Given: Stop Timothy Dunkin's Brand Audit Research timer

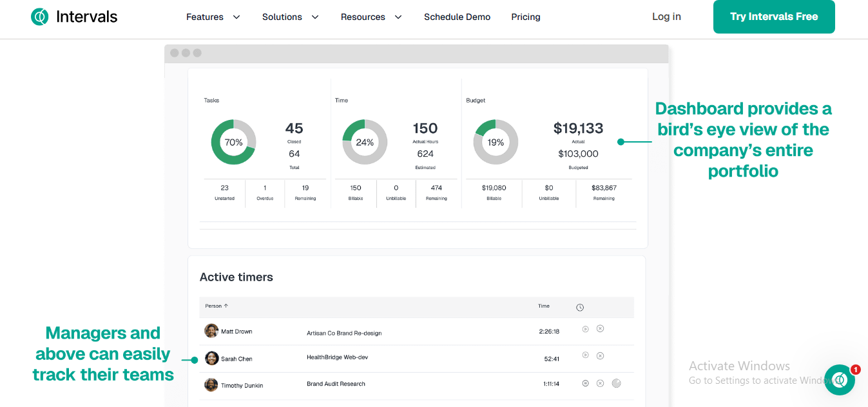Looking at the screenshot, I should [600, 382].
